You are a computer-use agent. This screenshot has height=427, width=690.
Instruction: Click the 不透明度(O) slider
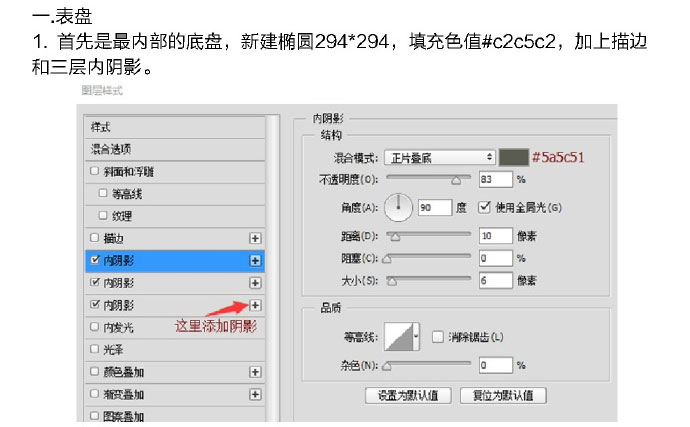pyautogui.click(x=429, y=178)
